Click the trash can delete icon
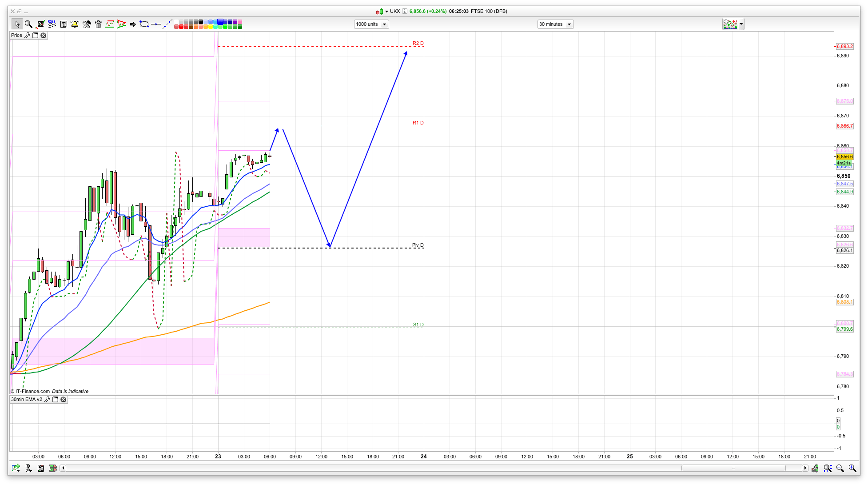This screenshot has height=485, width=868. [x=99, y=24]
